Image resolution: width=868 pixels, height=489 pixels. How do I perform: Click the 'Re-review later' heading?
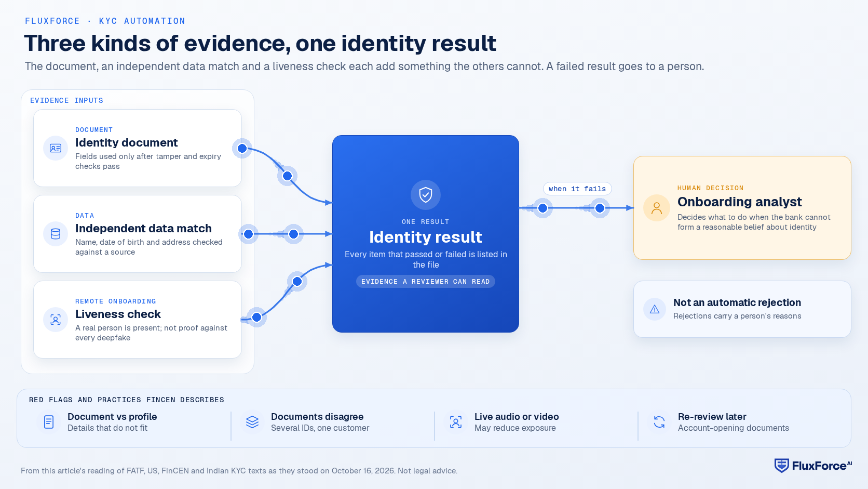coord(712,417)
